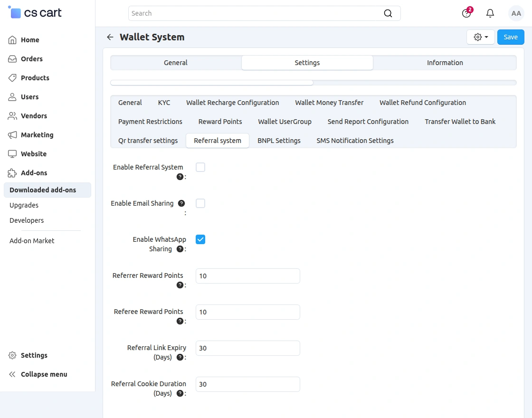Open the help center icon with badge

point(466,13)
